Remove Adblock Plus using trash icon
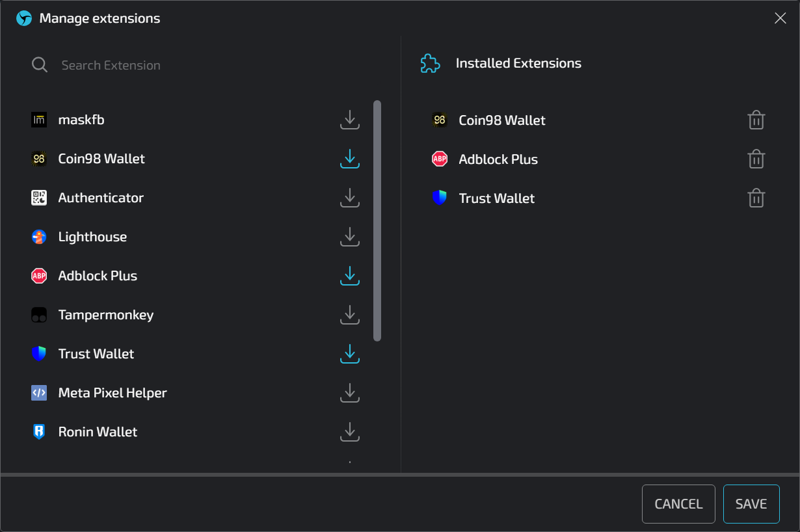Viewport: 800px width, 532px height. tap(756, 159)
